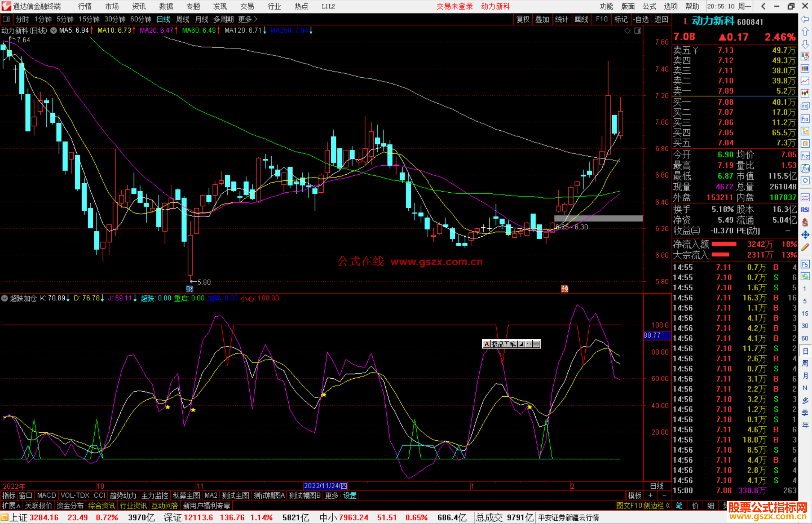
Task: Expand the 扩展 panel at bottom
Action: click(x=11, y=506)
